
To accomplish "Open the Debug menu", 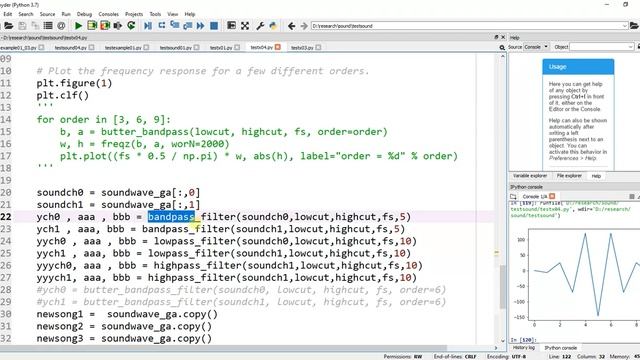I will point(84,14).
